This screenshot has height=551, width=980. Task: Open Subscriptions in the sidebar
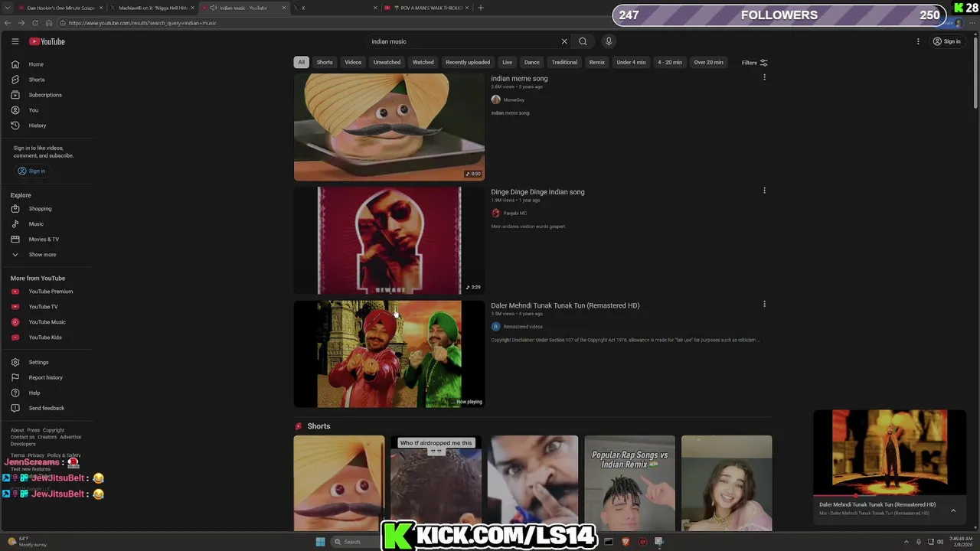pos(46,95)
